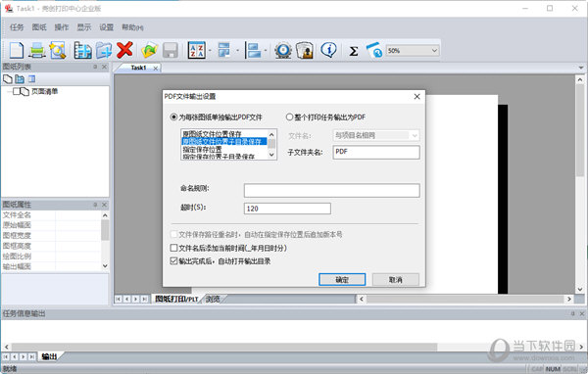Click the blue info bubble icon
The height and width of the screenshot is (374, 588).
[329, 50]
